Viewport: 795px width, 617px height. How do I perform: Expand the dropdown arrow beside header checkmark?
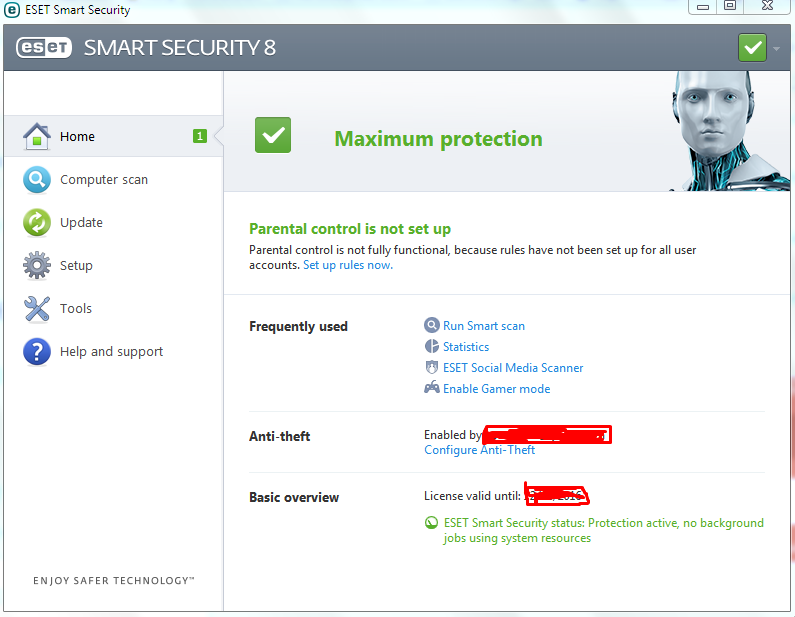pos(777,48)
